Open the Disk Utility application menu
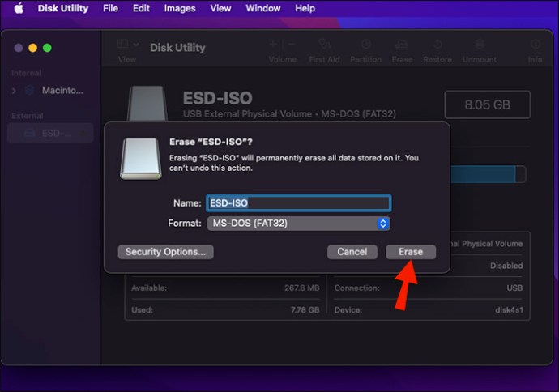Image resolution: width=559 pixels, height=392 pixels. coord(63,8)
